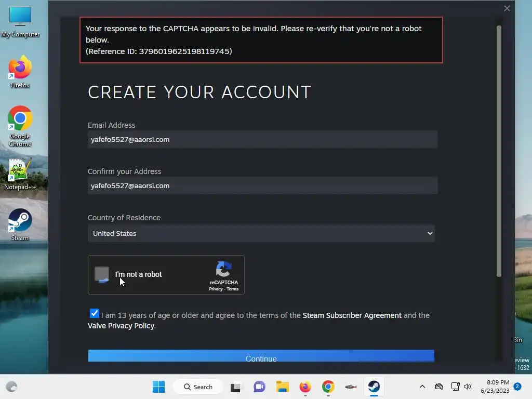The image size is (532, 399).
Task: Select the Firefox desktop shortcut
Action: (x=20, y=72)
